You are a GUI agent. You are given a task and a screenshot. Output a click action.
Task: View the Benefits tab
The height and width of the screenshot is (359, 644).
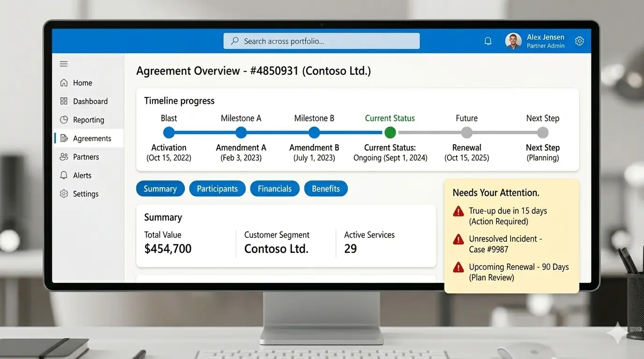click(x=326, y=188)
